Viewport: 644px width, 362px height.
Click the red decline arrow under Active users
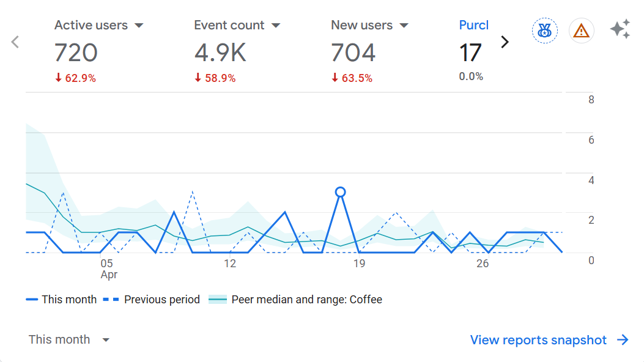click(x=57, y=78)
